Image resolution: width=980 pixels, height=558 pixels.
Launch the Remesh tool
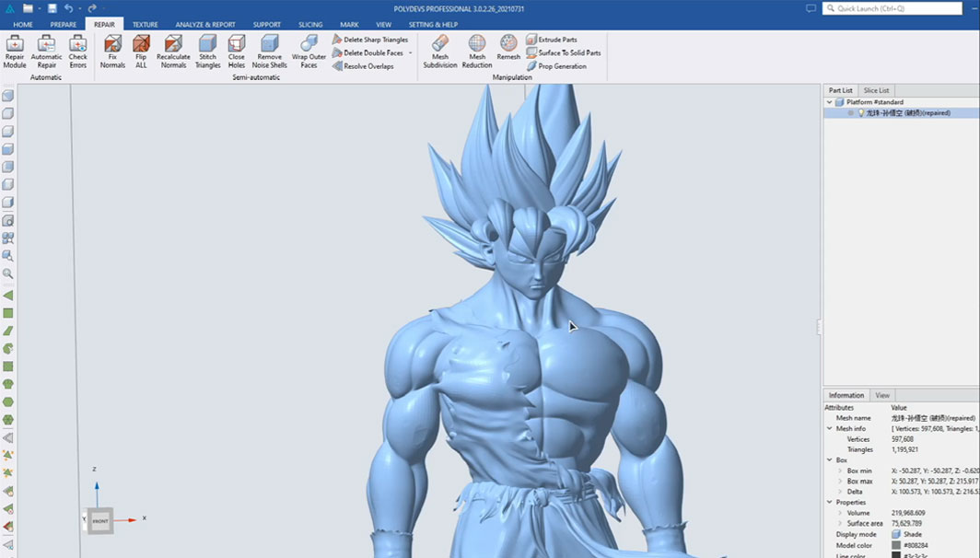pos(508,48)
